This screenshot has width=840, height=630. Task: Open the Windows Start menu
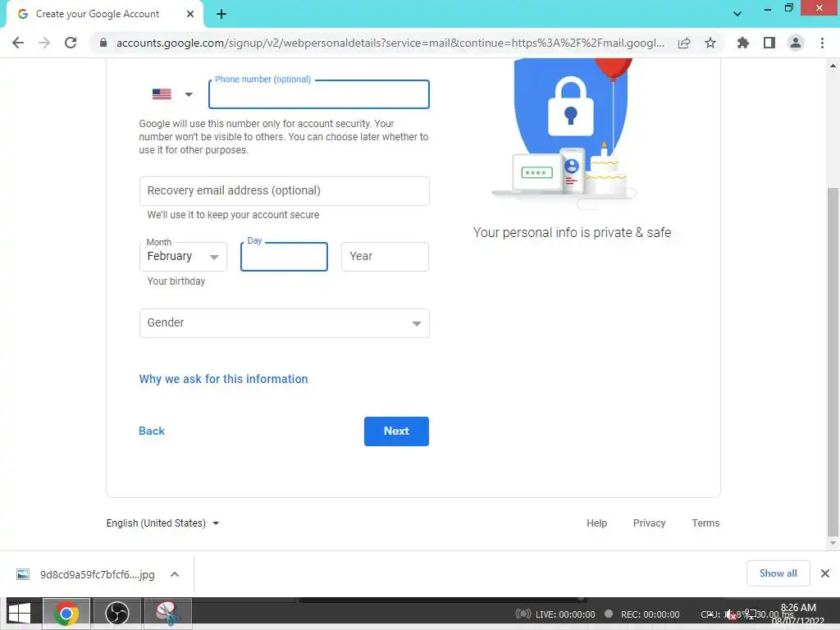[20, 614]
